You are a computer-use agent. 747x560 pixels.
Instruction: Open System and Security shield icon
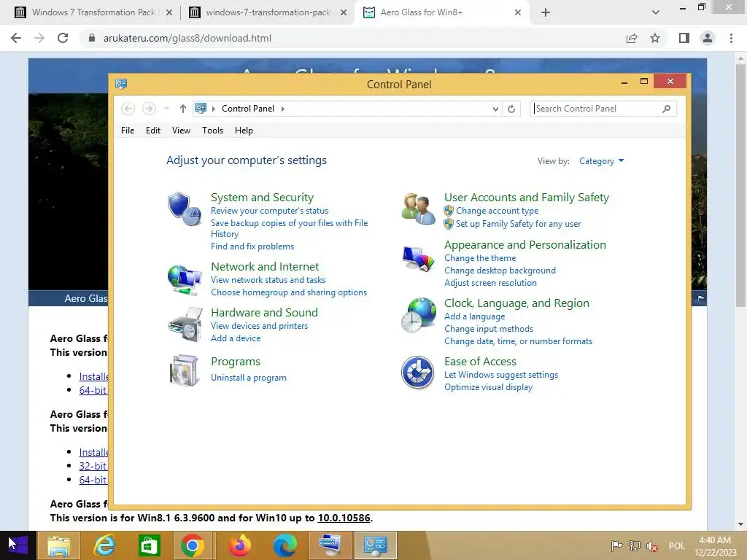tap(185, 209)
